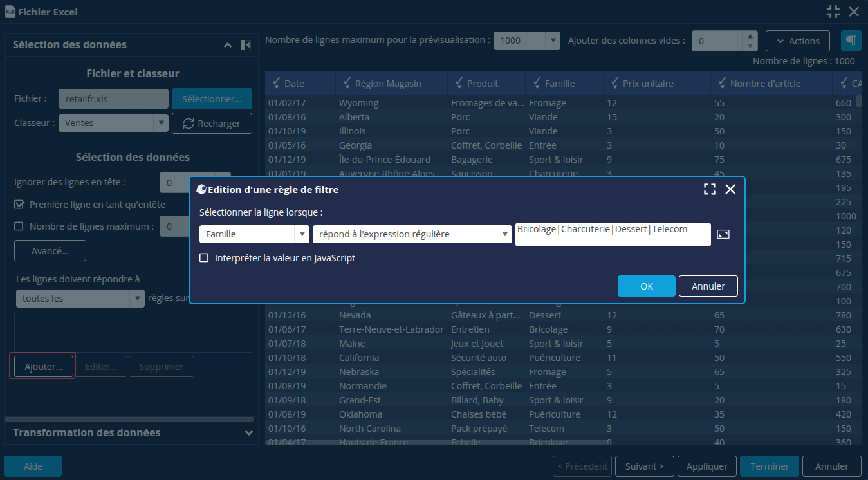Maximize the filter rule dialog with fullscreen icon
868x480 pixels.
709,189
